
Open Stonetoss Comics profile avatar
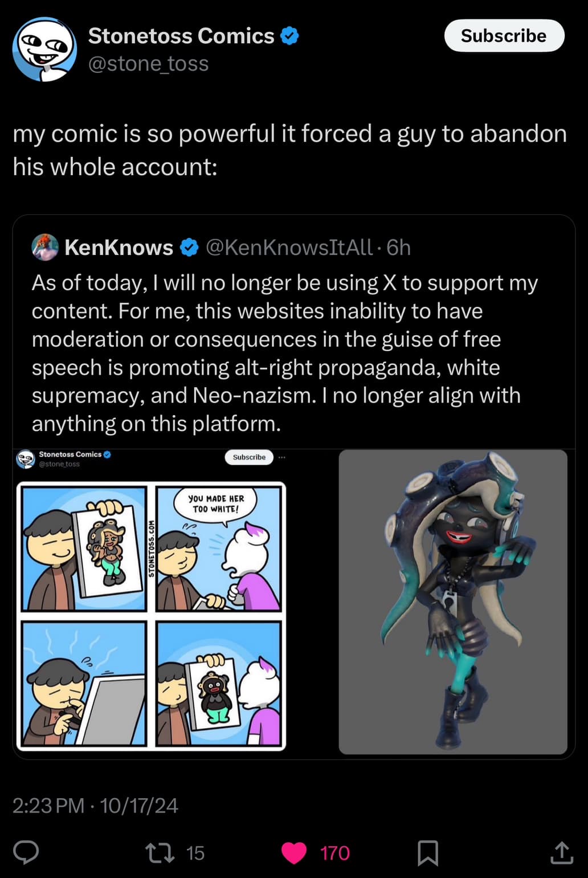44,50
